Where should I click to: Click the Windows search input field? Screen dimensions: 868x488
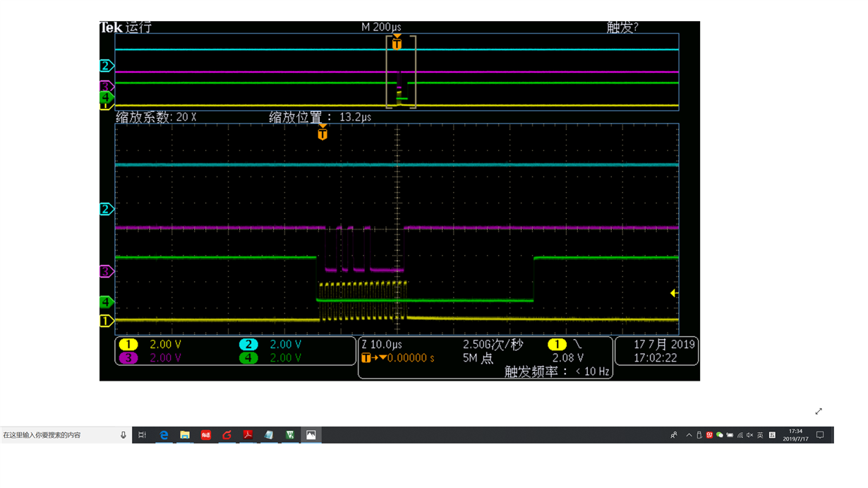click(x=59, y=435)
